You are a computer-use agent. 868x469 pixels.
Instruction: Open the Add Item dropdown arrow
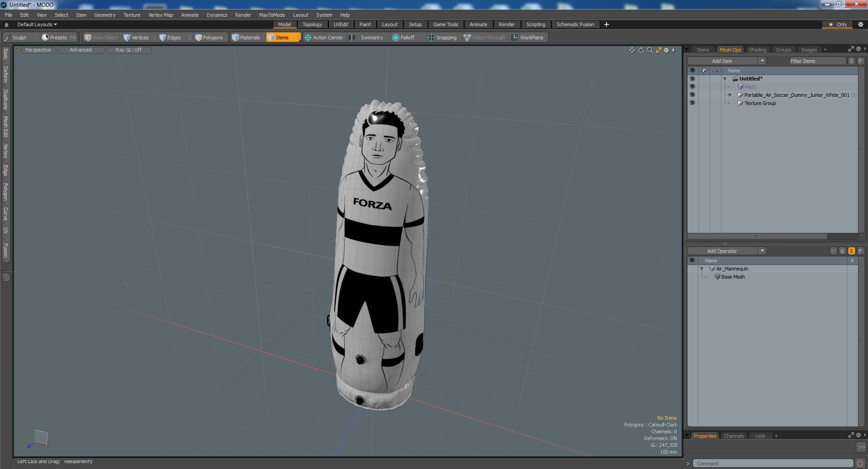click(762, 61)
